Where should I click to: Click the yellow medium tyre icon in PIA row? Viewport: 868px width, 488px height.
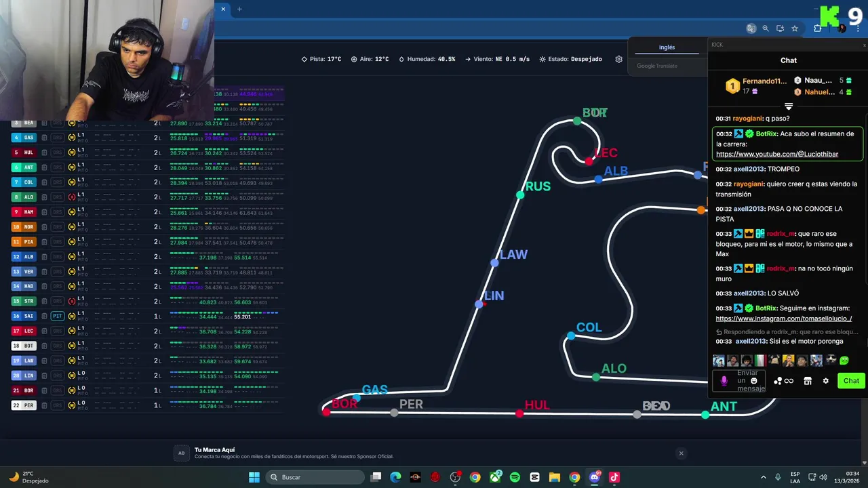(x=72, y=242)
